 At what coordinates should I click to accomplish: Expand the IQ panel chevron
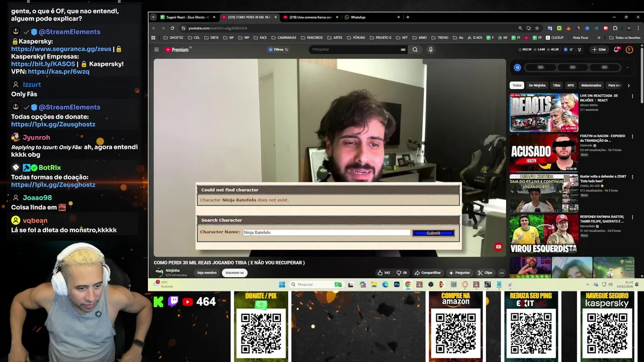627,67
